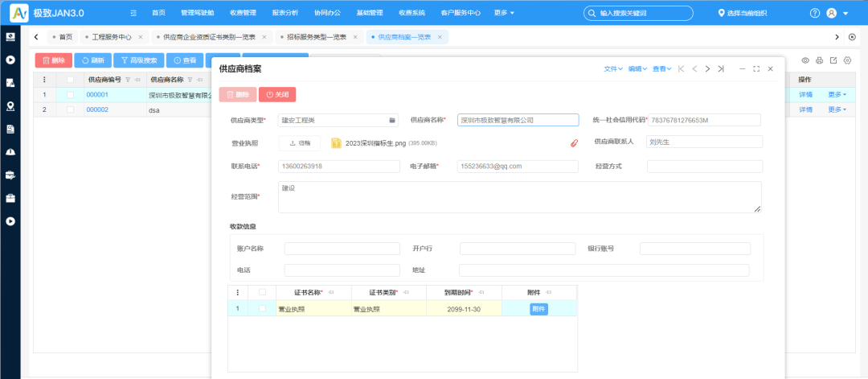Click the print icon above the list
This screenshot has height=379, width=868.
[819, 60]
